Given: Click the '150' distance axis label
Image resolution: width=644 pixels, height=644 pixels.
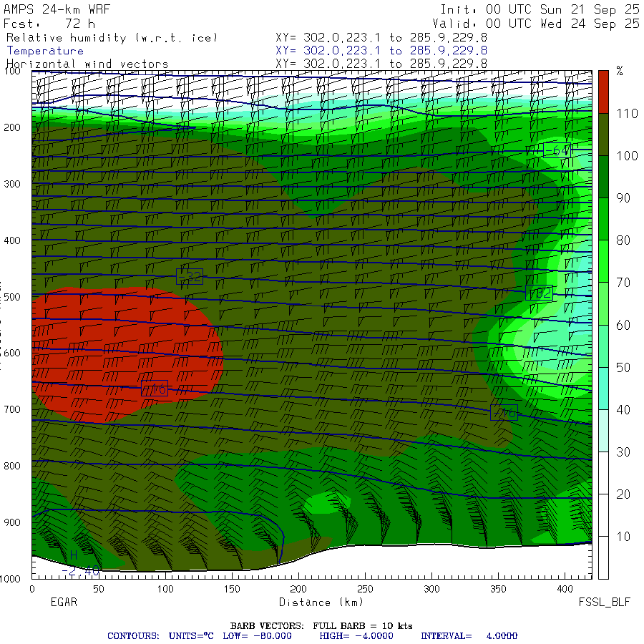Looking at the screenshot, I should [x=232, y=589].
